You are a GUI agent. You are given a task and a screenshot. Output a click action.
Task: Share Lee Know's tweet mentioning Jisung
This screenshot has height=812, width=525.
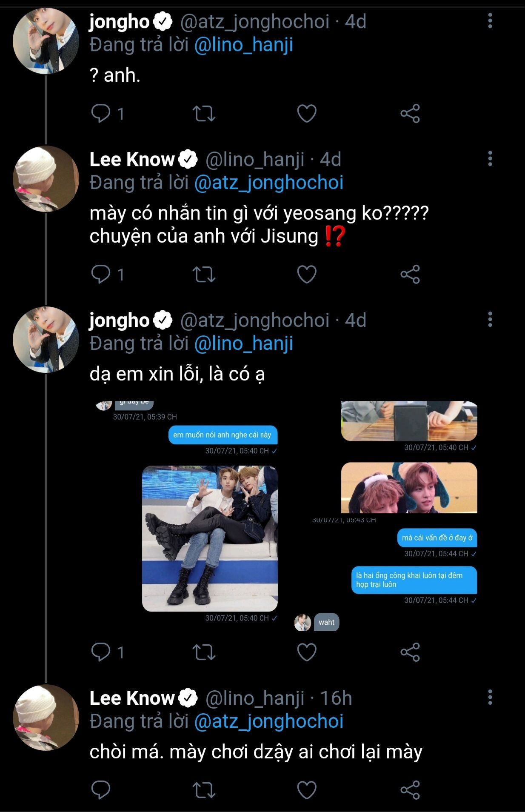coord(410,274)
